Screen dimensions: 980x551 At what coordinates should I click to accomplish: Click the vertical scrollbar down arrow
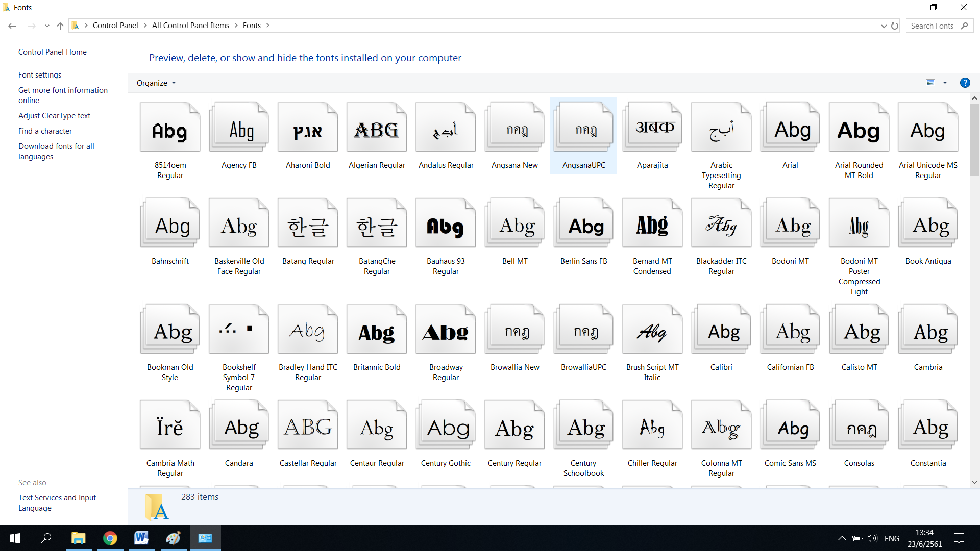point(974,482)
